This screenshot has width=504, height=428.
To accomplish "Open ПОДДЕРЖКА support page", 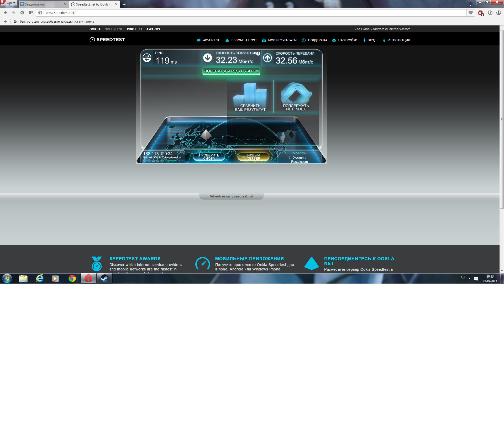I will [x=314, y=40].
